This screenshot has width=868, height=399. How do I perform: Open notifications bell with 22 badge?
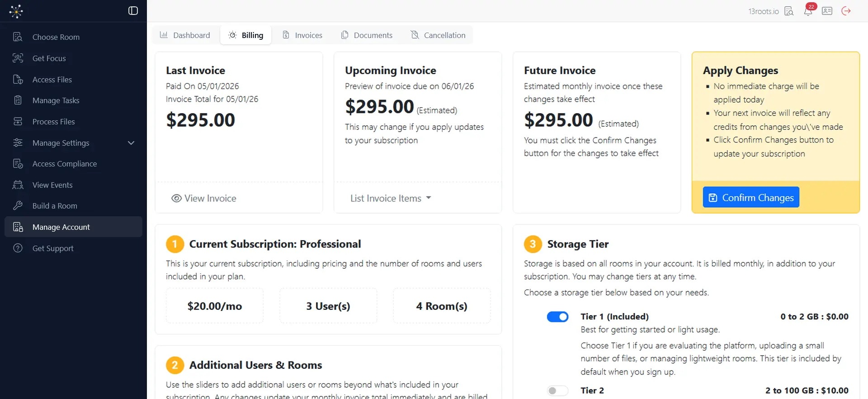point(808,10)
